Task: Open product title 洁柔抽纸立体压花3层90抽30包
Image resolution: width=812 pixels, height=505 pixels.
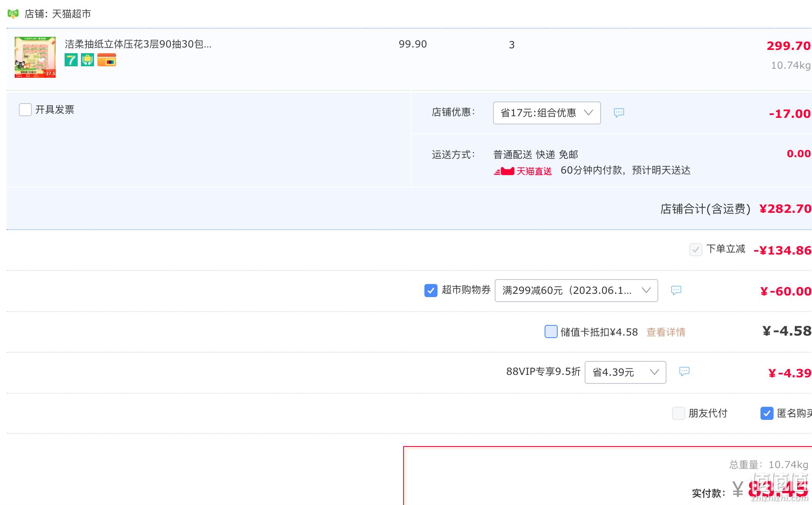Action: [x=138, y=44]
